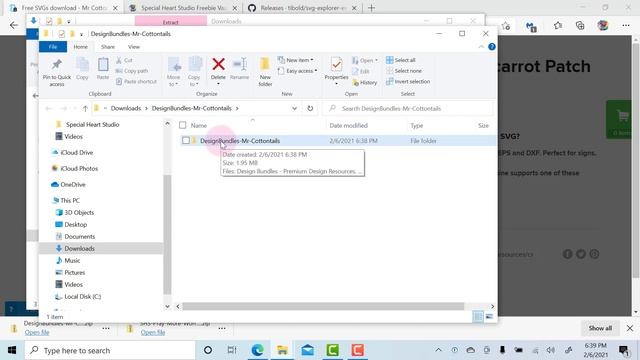This screenshot has width=640, height=360.
Task: Switch to the Home ribbon tab
Action: (80, 47)
